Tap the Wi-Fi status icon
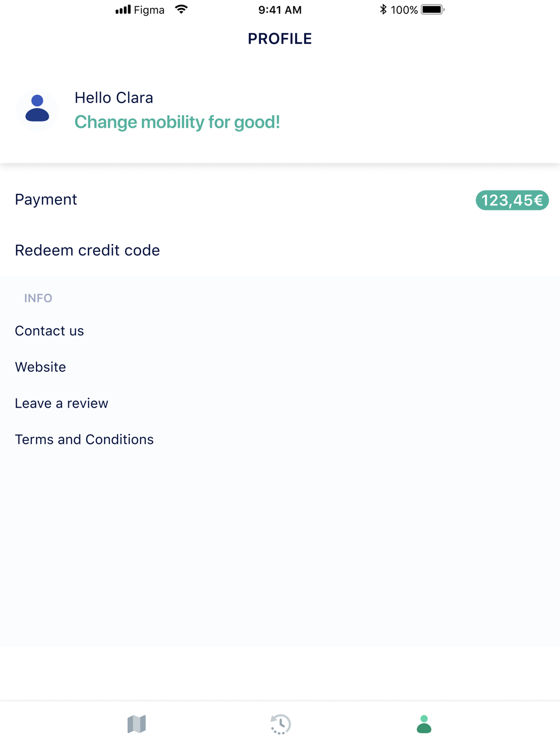The height and width of the screenshot is (747, 560). point(181,10)
